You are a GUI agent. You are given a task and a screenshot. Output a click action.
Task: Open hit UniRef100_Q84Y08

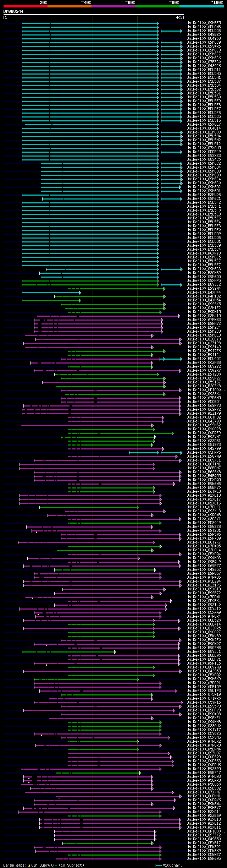[204, 38]
